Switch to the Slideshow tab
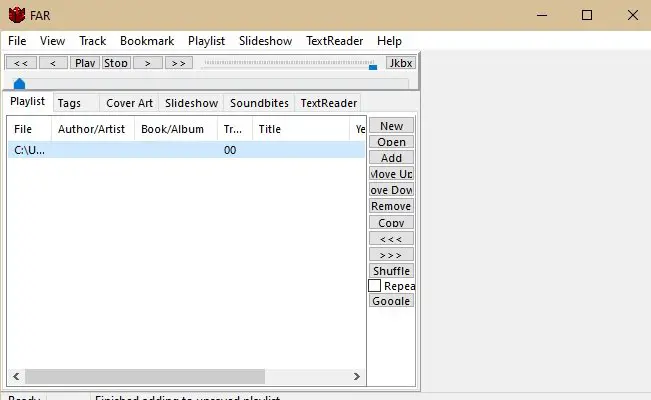Viewport: 651px width, 400px height. (191, 103)
